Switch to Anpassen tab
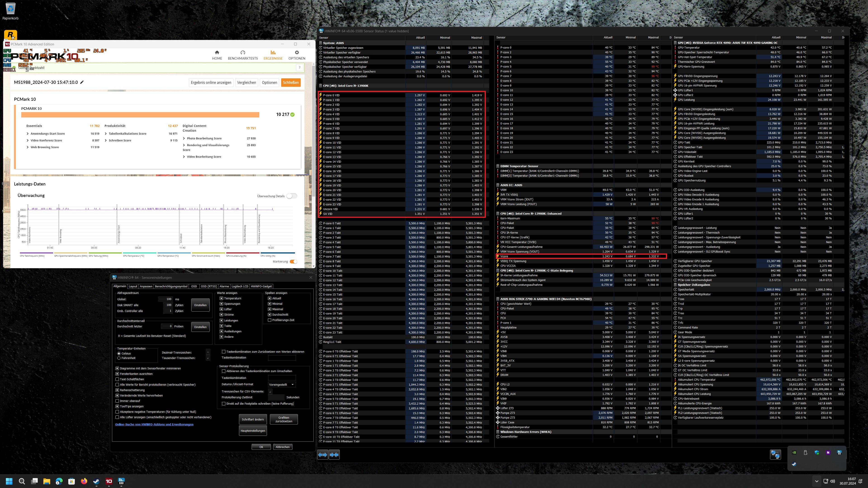Screen dimensions: 868x488 pyautogui.click(x=146, y=286)
